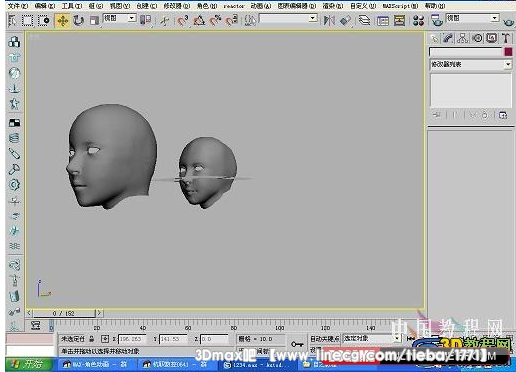
Task: Open the reactor menu
Action: click(234, 6)
